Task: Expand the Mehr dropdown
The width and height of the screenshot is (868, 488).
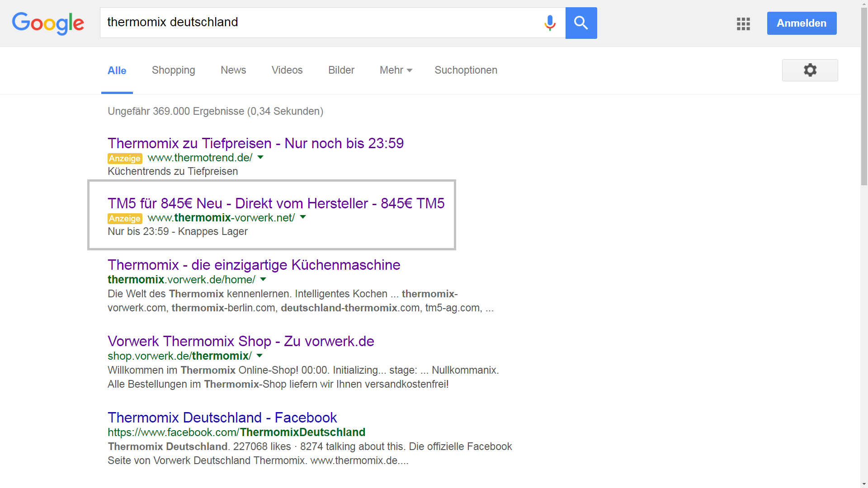Action: (x=396, y=70)
